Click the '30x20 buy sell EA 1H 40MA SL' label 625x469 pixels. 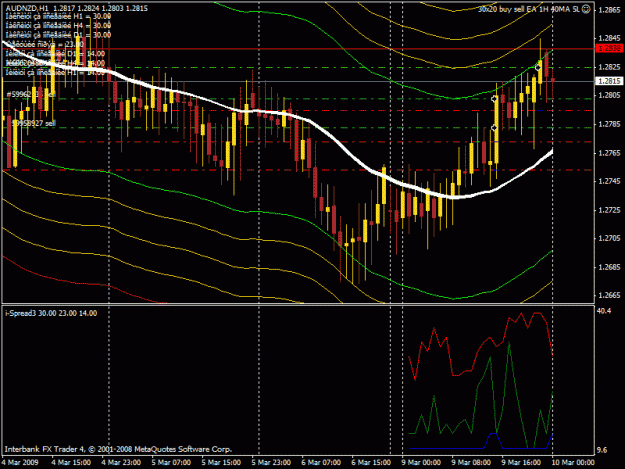529,9
